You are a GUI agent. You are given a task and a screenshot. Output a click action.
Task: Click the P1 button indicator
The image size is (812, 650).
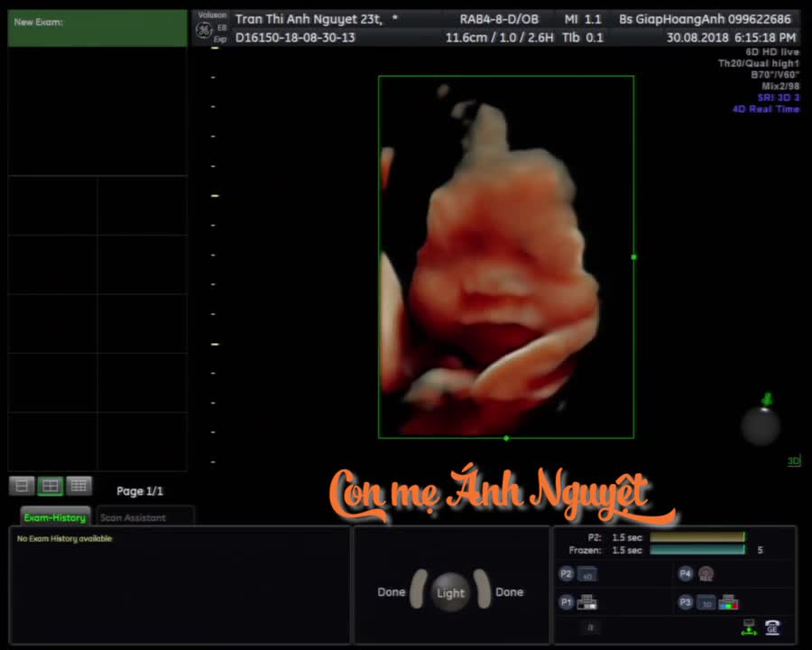tap(566, 602)
